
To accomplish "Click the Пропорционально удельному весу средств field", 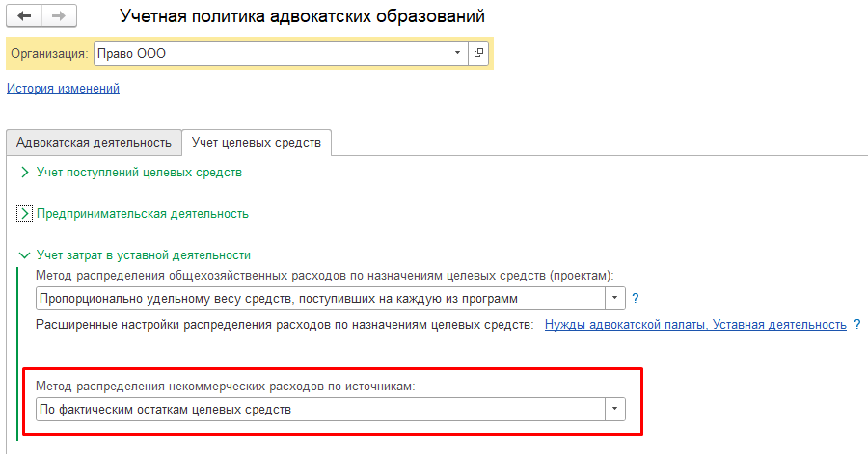I will (x=318, y=299).
